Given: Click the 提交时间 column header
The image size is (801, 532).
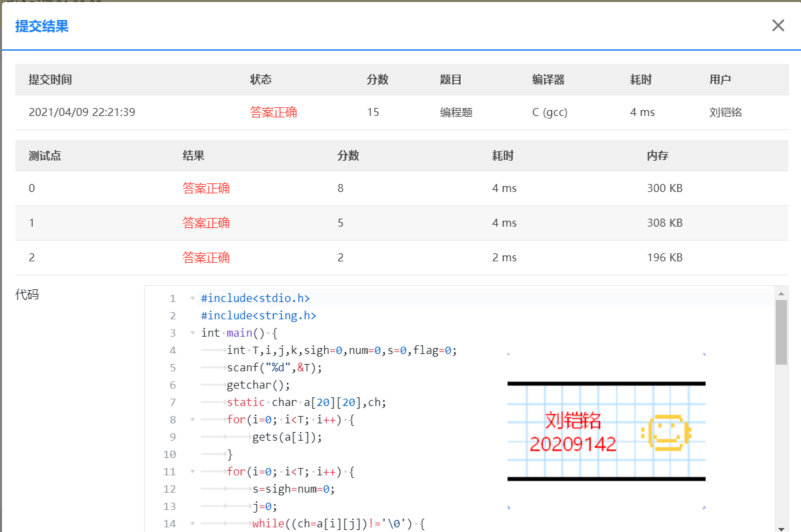Looking at the screenshot, I should coord(50,80).
